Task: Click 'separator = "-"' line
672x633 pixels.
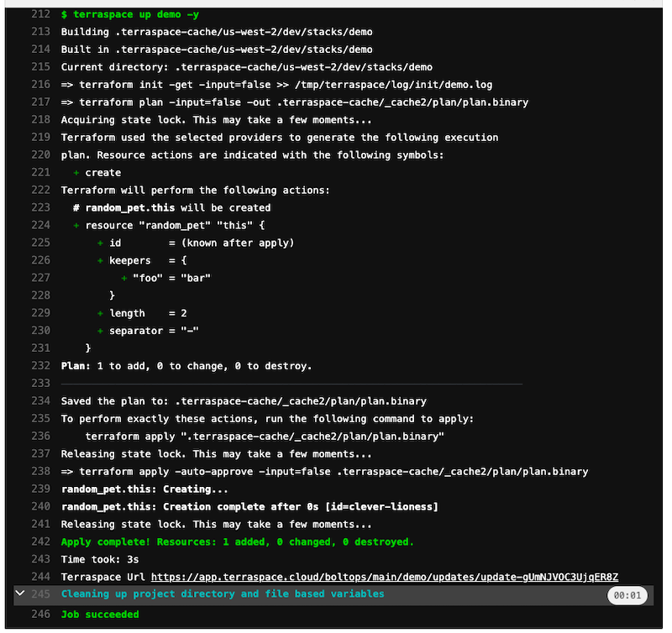Action: [148, 331]
